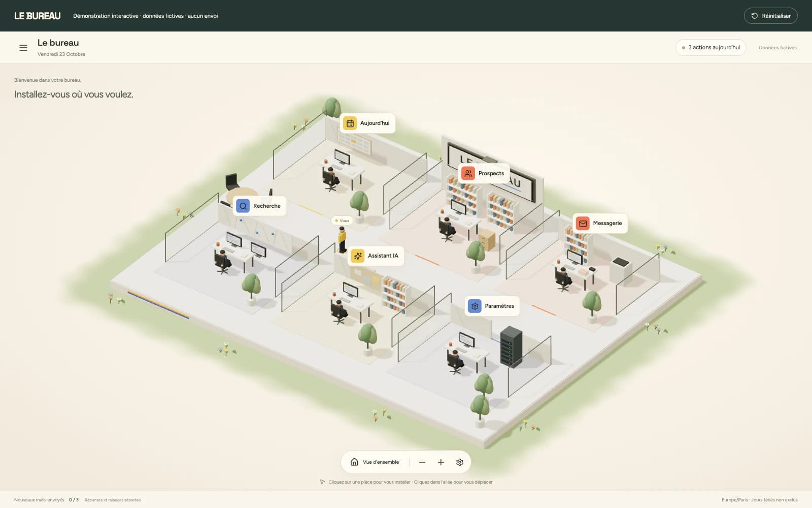Click the Messagerie envelope icon
Image resolution: width=812 pixels, height=508 pixels.
[x=583, y=223]
